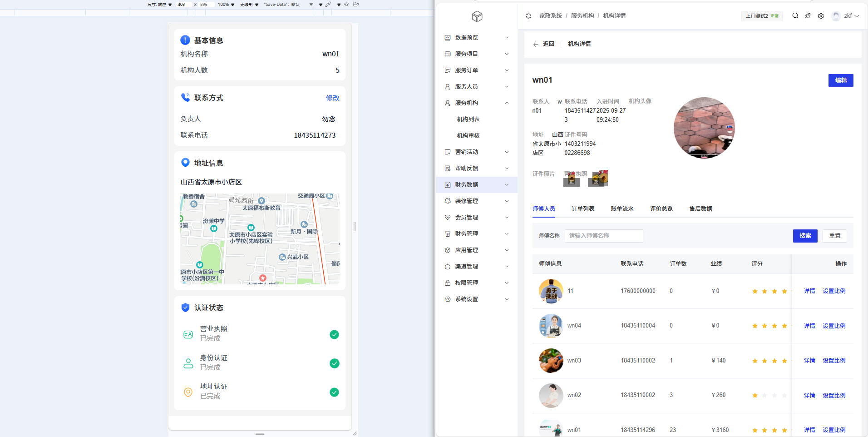
Task: Open the 100% zoom dropdown
Action: [x=226, y=5]
